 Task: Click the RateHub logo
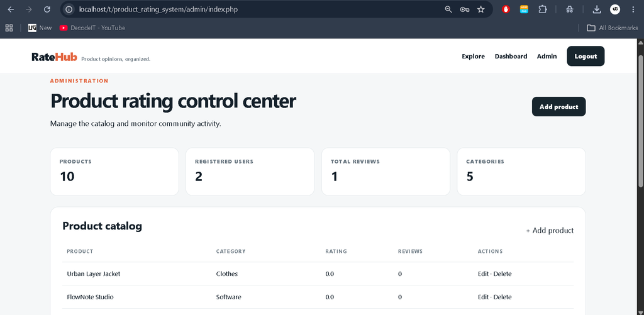click(x=54, y=57)
